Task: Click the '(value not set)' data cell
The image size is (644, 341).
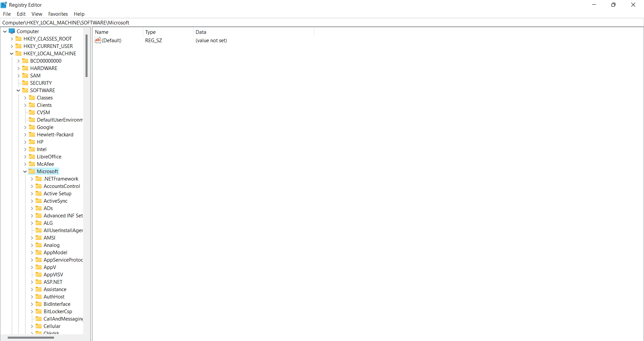Action: pyautogui.click(x=211, y=41)
